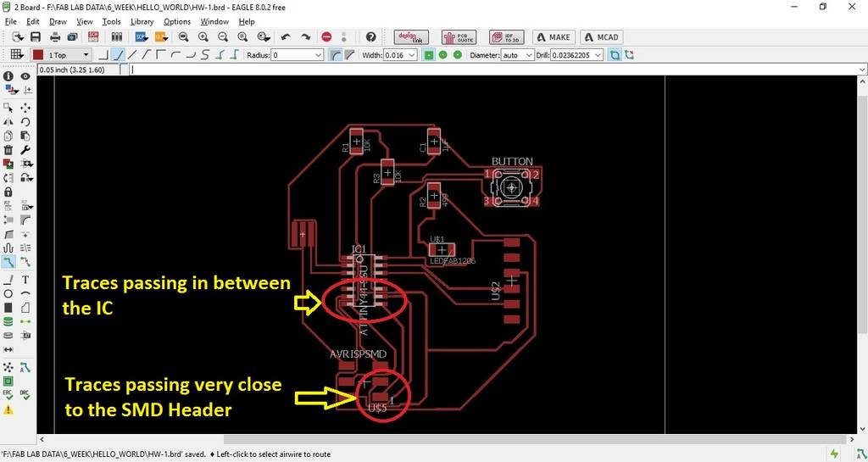Image resolution: width=868 pixels, height=462 pixels.
Task: Click the red Stop command icon
Action: click(x=326, y=37)
